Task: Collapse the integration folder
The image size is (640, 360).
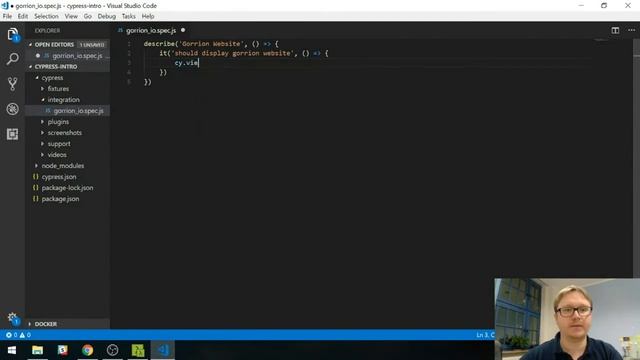Action: 42,100
